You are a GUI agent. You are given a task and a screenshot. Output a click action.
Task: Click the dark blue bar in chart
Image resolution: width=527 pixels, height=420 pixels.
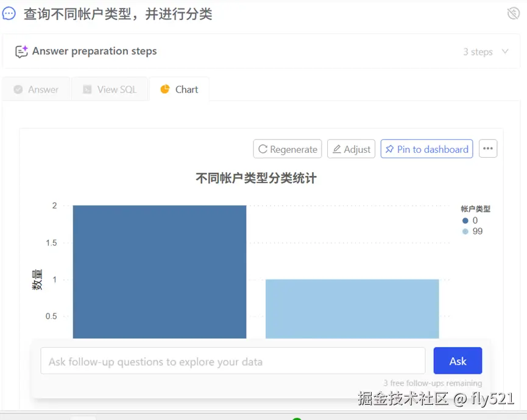click(160, 271)
